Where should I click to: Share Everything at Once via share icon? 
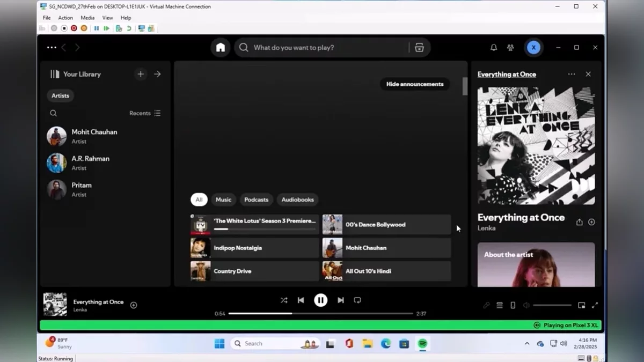pos(579,222)
